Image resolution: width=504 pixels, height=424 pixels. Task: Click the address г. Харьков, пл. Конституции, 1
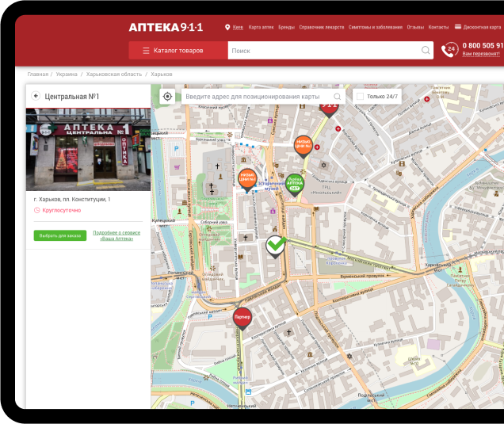pyautogui.click(x=72, y=199)
